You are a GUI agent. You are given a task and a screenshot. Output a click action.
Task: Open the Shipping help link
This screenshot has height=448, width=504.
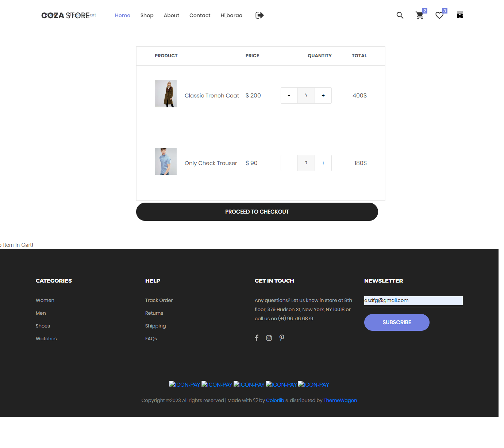[x=155, y=326]
